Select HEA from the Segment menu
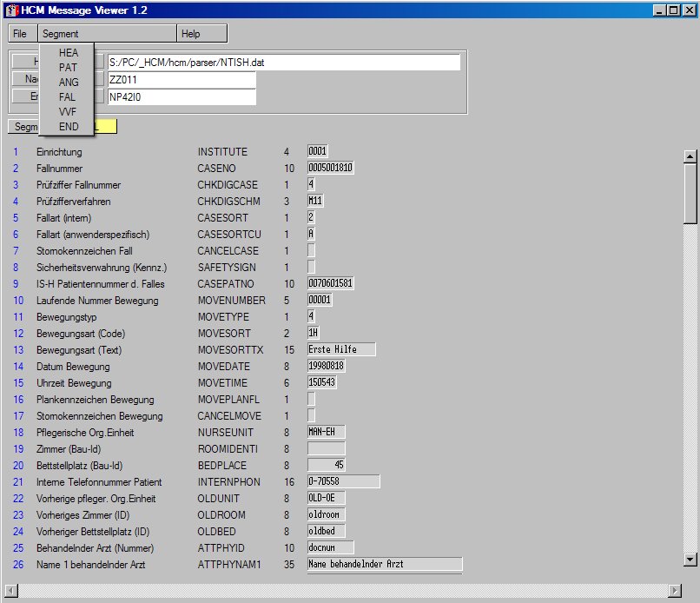700x603 pixels. click(69, 53)
